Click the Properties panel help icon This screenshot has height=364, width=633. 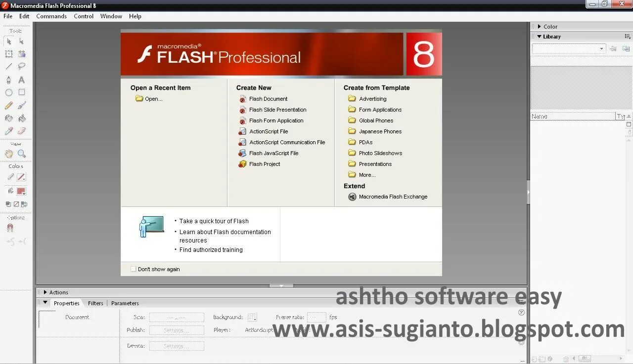[x=521, y=312]
